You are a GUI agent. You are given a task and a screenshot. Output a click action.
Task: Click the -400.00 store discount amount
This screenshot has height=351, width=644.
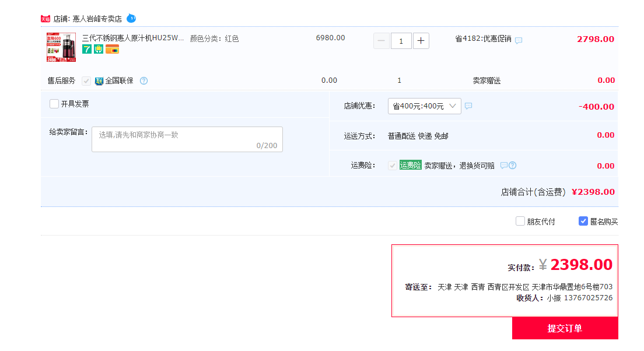596,107
